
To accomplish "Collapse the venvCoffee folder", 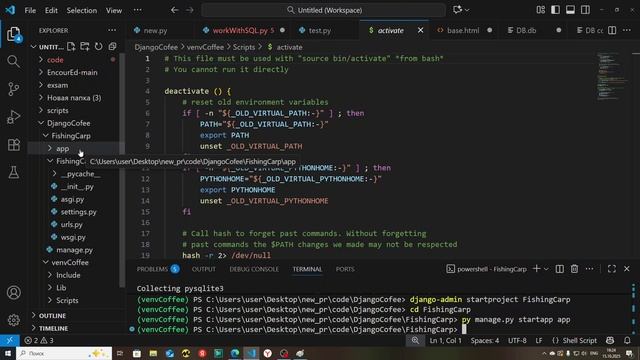I will point(70,262).
